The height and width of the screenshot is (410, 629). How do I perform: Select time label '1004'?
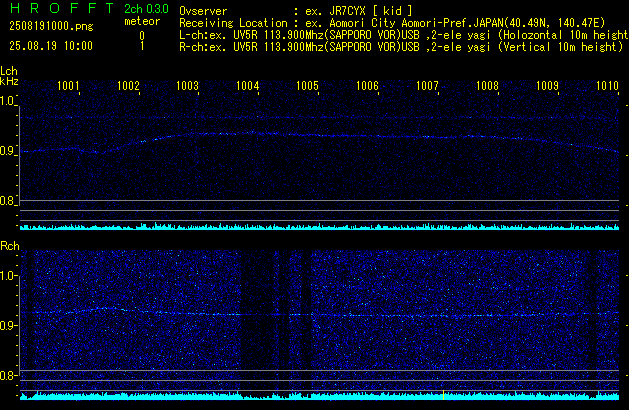coord(248,86)
